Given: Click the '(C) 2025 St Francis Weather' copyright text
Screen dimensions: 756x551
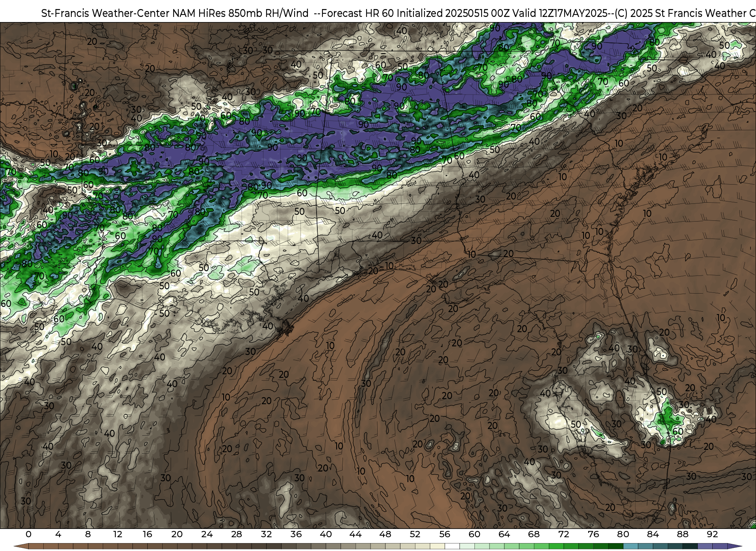Looking at the screenshot, I should 681,13.
